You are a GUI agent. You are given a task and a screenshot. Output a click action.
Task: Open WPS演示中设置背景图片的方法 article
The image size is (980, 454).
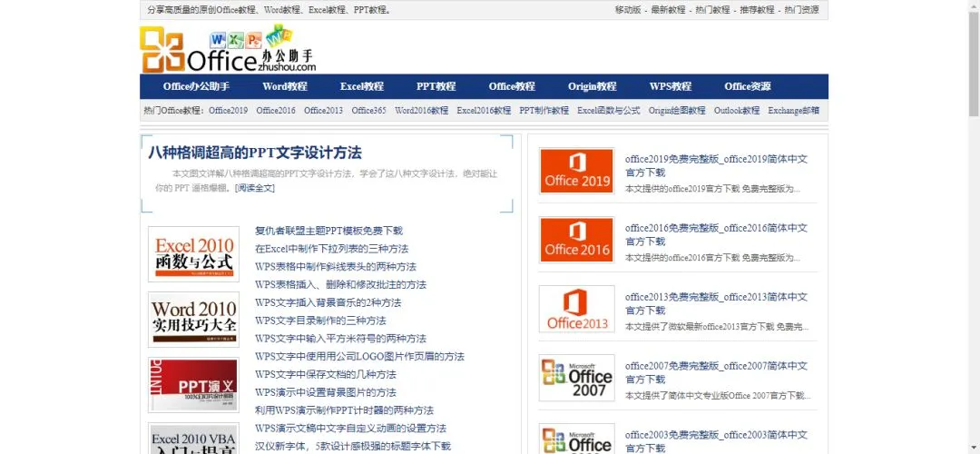tap(326, 393)
